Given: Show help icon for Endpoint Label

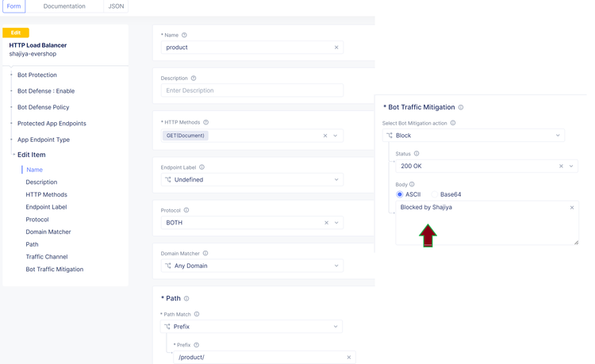Looking at the screenshot, I should pos(202,167).
